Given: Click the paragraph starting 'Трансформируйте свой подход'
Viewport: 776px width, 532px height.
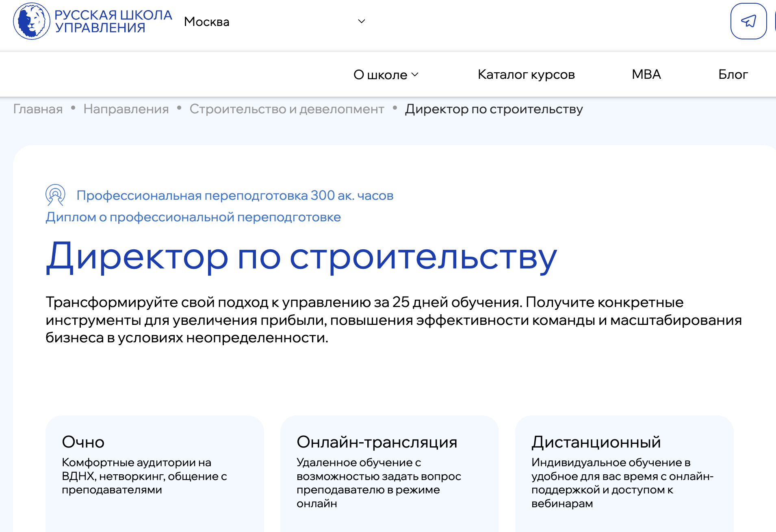Looking at the screenshot, I should click(x=393, y=320).
